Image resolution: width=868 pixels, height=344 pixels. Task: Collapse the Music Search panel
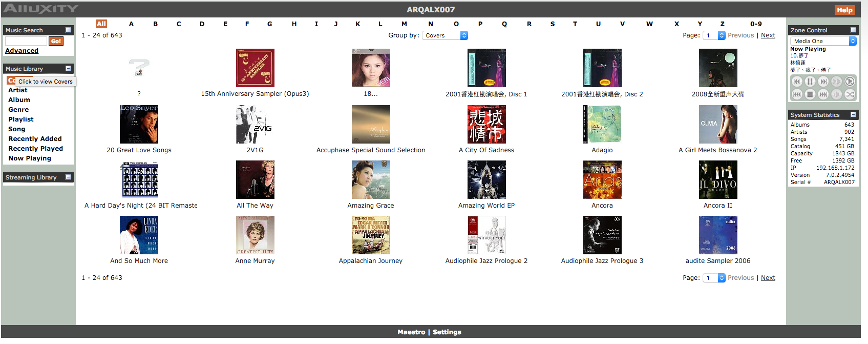pos(68,30)
